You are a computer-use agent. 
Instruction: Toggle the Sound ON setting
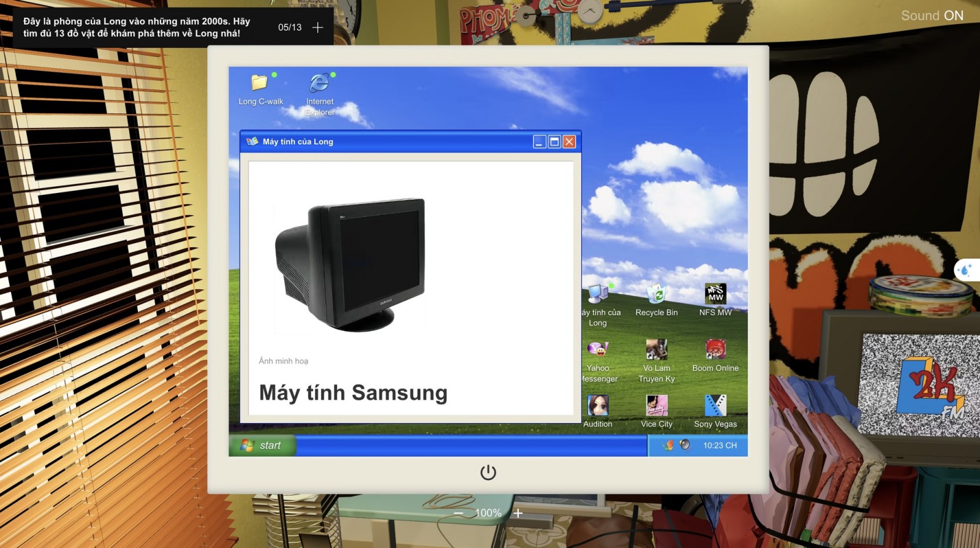coord(932,16)
